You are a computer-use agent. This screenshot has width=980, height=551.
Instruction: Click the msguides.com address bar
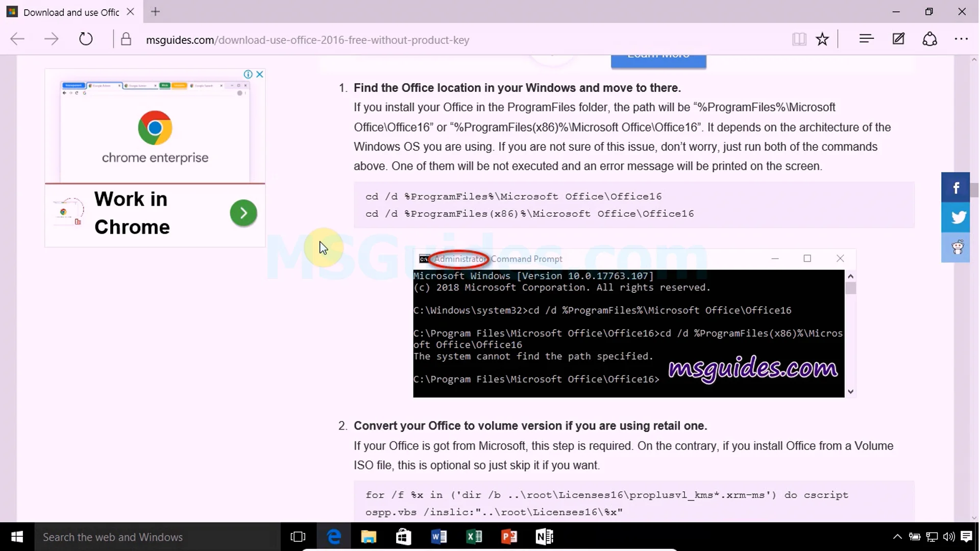[x=307, y=40]
